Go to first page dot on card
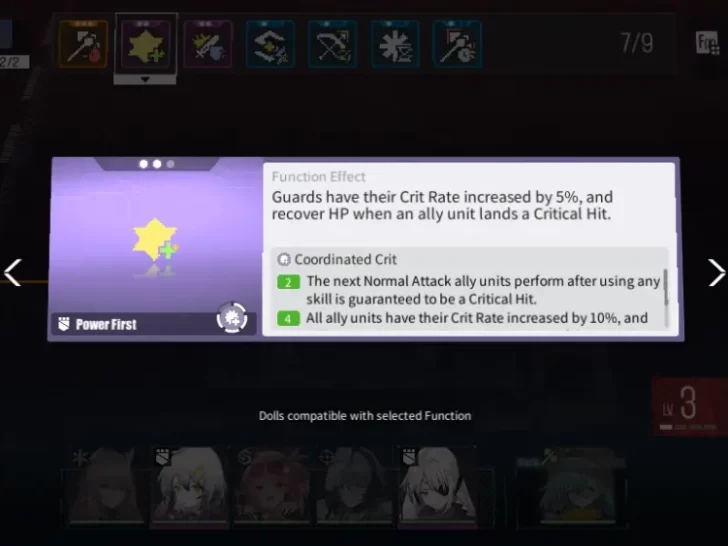 (143, 164)
